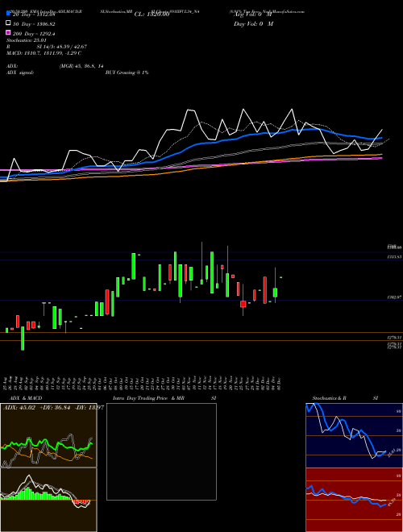Select the '200 Day - 1292.4' legend text
Image resolution: width=403 pixels, height=532 pixels.
pos(34,34)
